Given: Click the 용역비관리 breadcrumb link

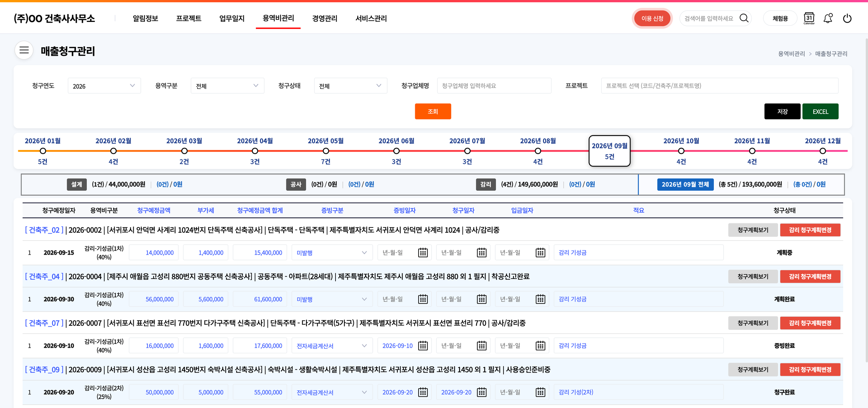Looking at the screenshot, I should (x=791, y=54).
